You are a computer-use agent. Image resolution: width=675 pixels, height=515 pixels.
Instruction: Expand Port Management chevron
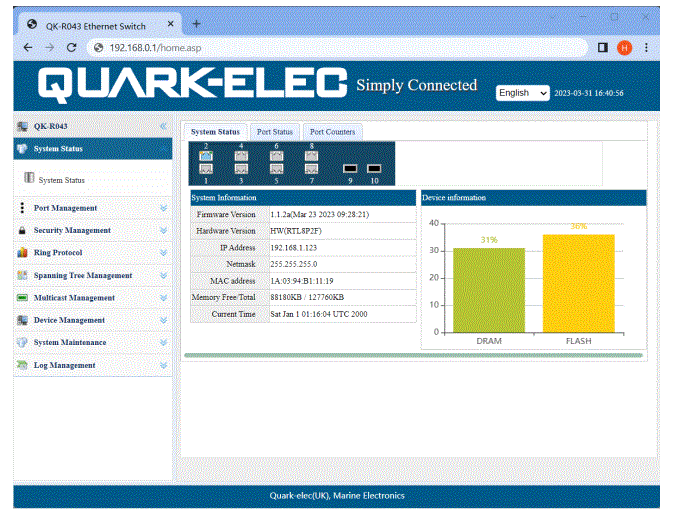point(164,208)
